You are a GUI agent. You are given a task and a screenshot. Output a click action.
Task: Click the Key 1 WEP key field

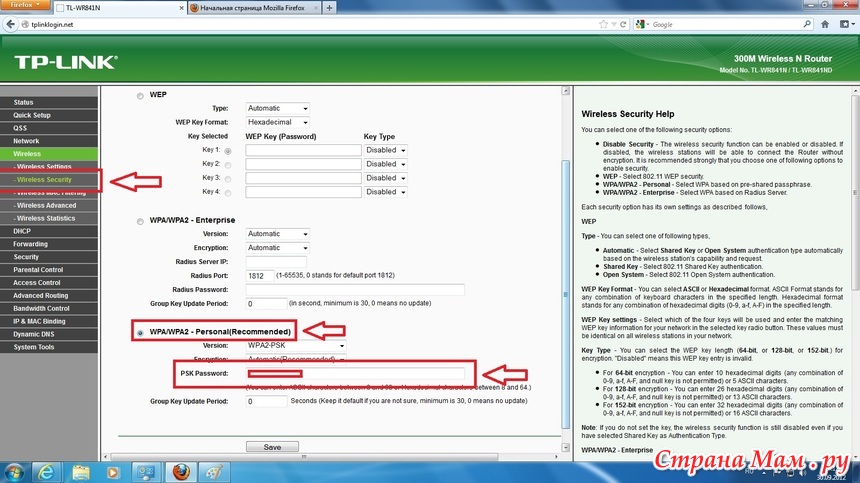[x=303, y=150]
